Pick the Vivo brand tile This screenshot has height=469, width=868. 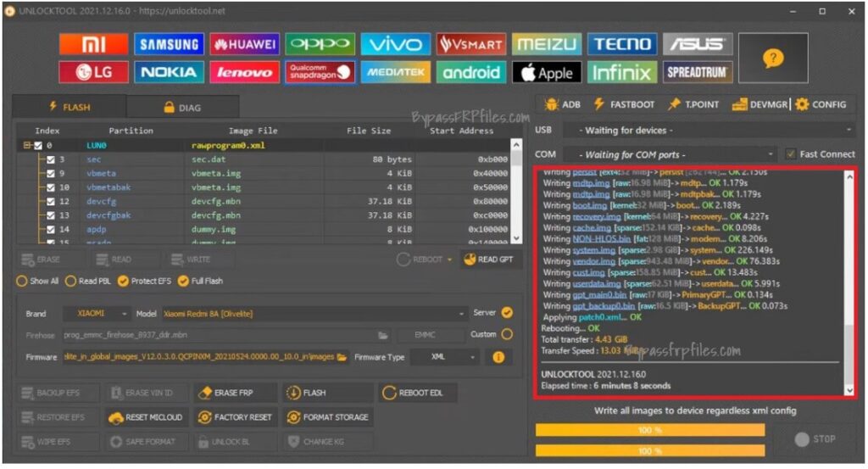click(x=395, y=44)
